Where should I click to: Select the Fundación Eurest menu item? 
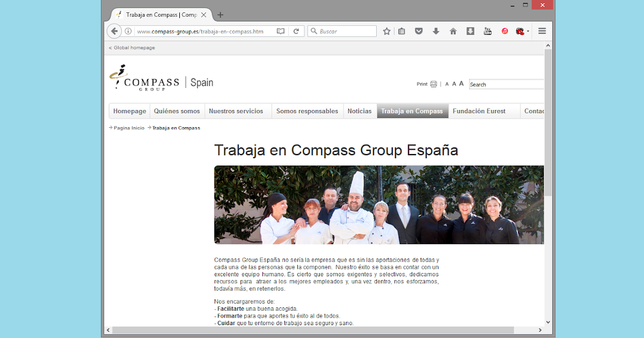click(479, 111)
